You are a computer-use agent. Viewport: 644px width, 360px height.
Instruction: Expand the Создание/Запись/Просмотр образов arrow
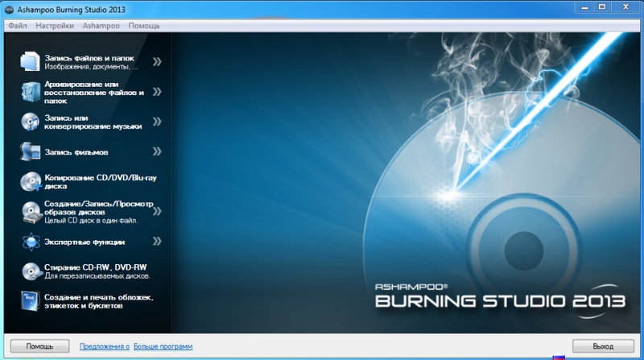(x=157, y=211)
